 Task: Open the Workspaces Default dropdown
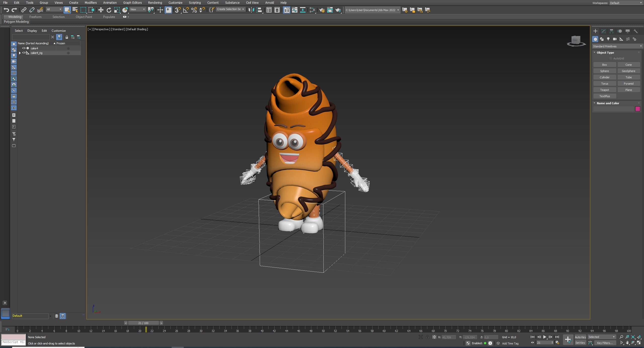626,3
